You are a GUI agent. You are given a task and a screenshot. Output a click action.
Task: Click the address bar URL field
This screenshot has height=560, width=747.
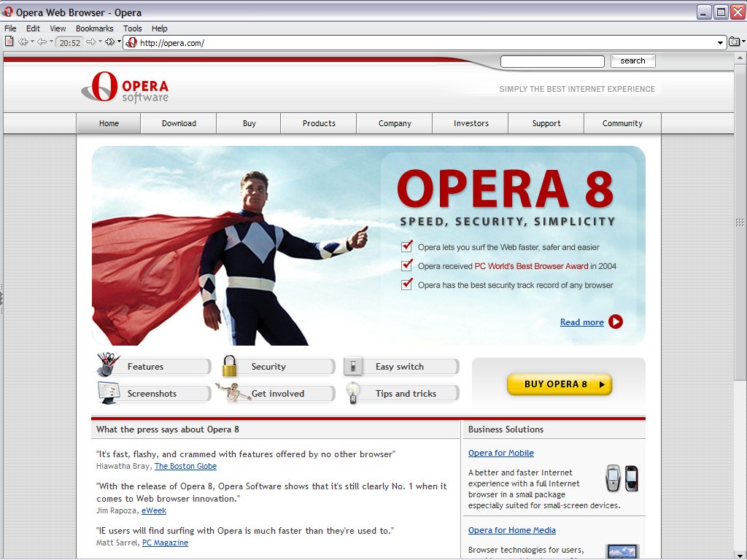[x=425, y=43]
